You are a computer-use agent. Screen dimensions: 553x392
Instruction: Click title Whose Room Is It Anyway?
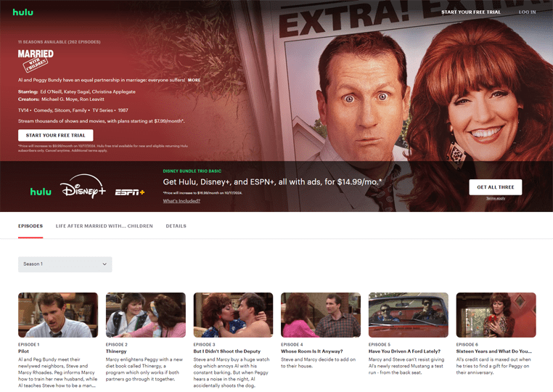[312, 351]
